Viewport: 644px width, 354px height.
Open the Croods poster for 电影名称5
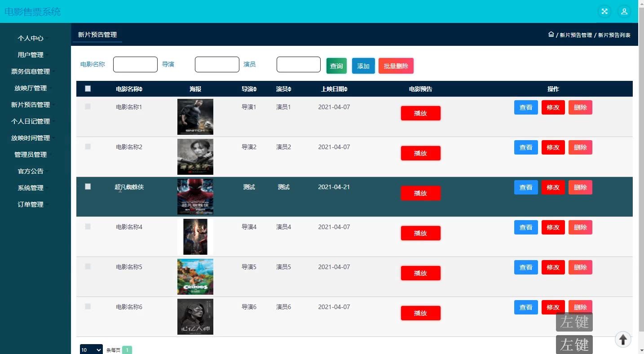point(195,277)
